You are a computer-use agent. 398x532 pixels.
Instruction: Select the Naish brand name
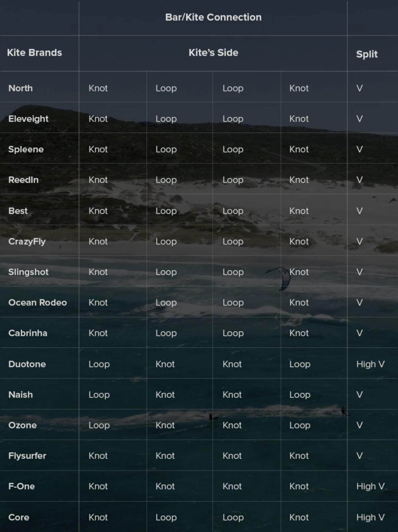tap(21, 395)
